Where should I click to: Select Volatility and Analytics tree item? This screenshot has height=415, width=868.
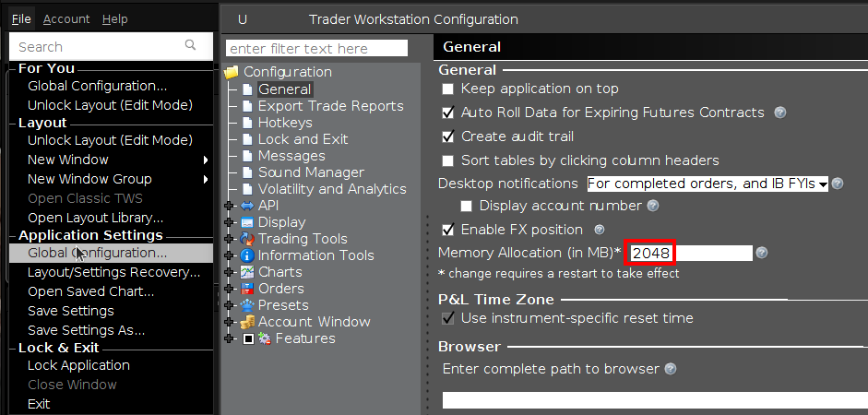click(x=332, y=189)
